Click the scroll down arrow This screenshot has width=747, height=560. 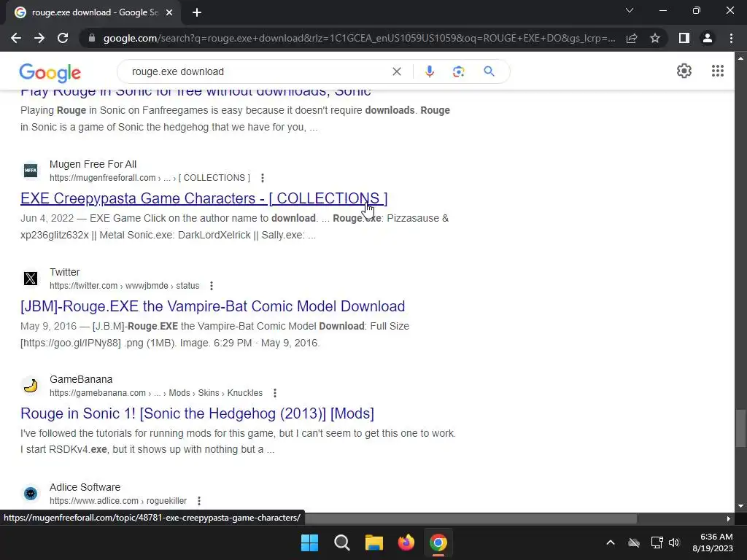coord(740,506)
